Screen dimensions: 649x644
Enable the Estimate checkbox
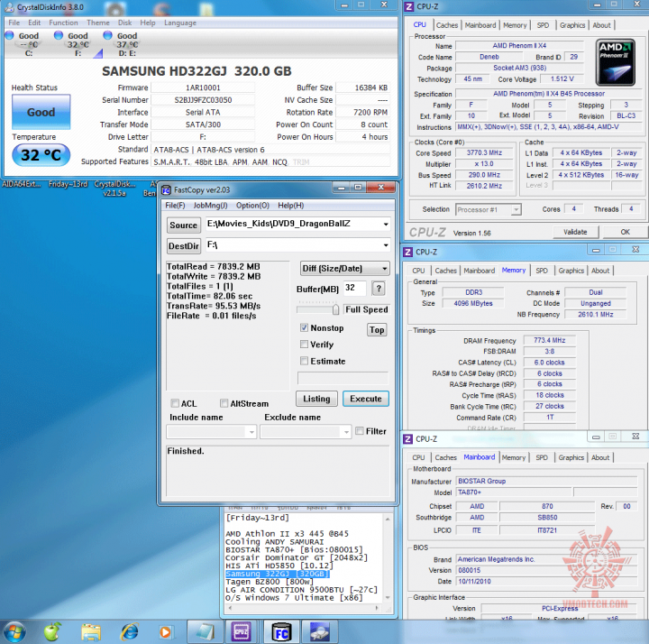[305, 361]
